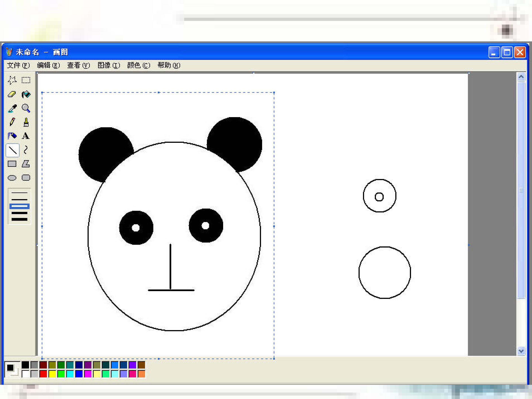Viewport: 532px width, 399px height.
Task: Click the foreground/background color indicator box
Action: pyautogui.click(x=12, y=369)
